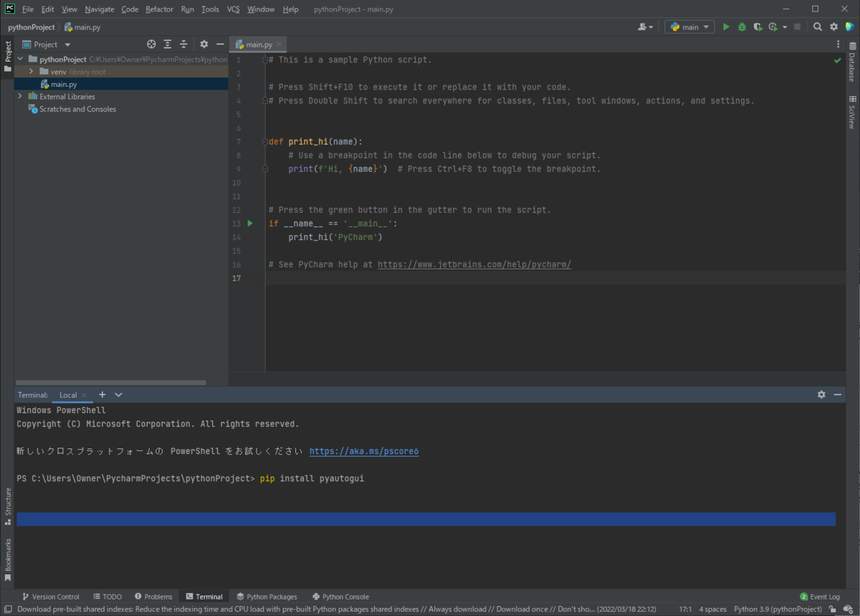This screenshot has height=616, width=860.
Task: Open the Problems tool tab
Action: coord(153,597)
